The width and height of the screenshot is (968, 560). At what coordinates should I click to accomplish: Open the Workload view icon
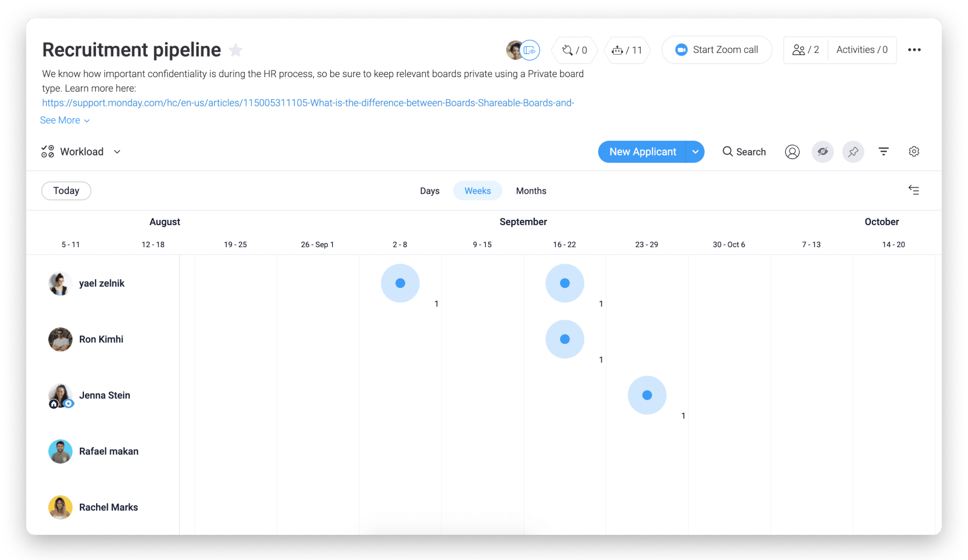pyautogui.click(x=47, y=152)
